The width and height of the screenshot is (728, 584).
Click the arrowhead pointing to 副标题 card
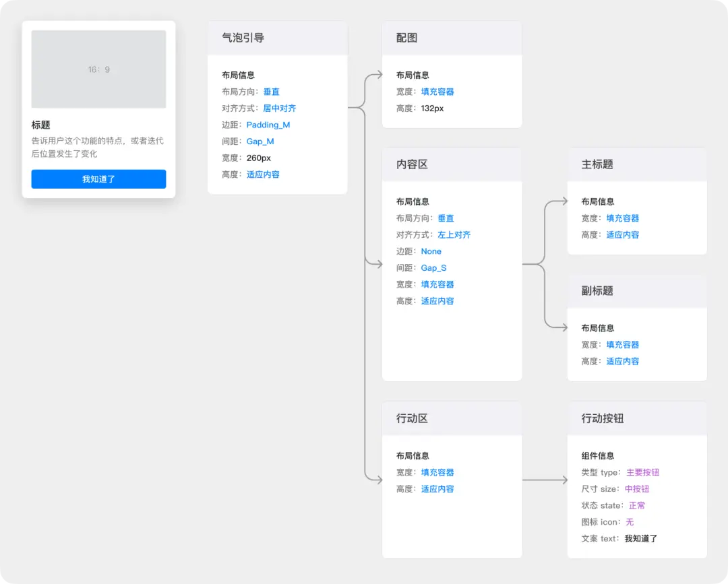[x=564, y=328]
